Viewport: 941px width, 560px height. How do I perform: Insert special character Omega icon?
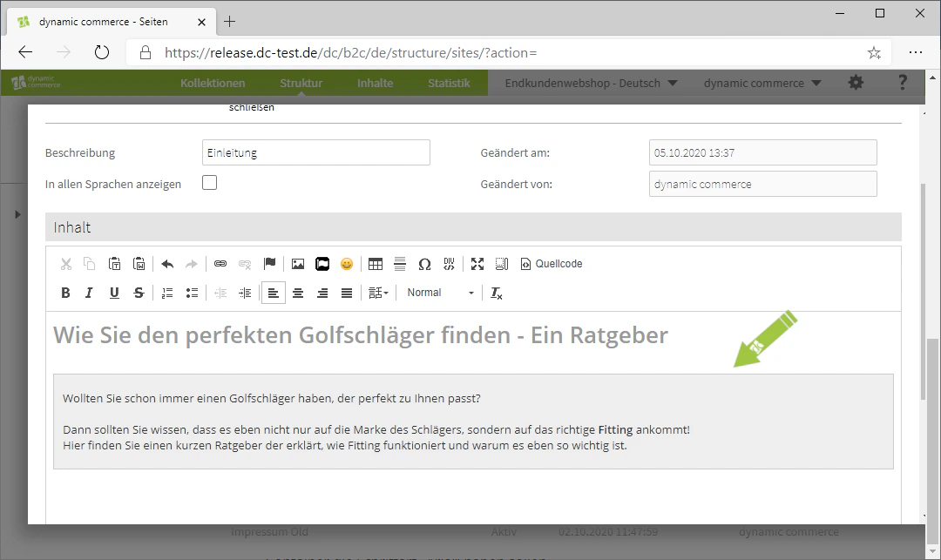point(424,264)
